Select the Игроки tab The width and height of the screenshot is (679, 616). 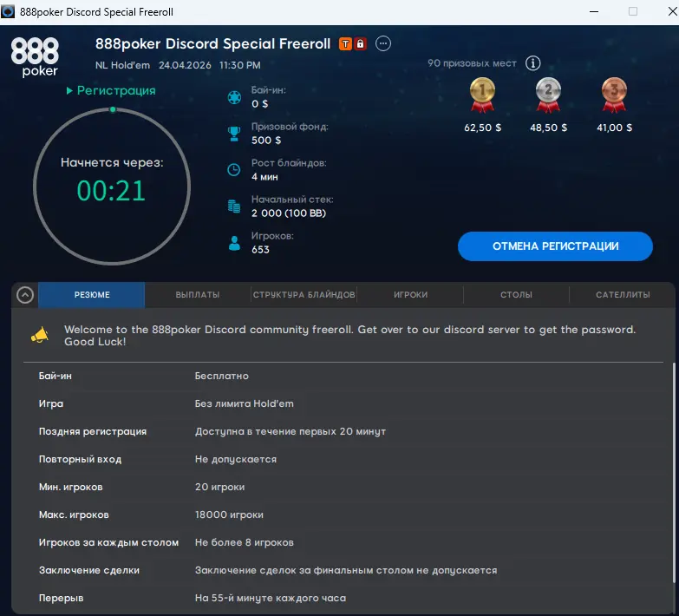(x=410, y=295)
